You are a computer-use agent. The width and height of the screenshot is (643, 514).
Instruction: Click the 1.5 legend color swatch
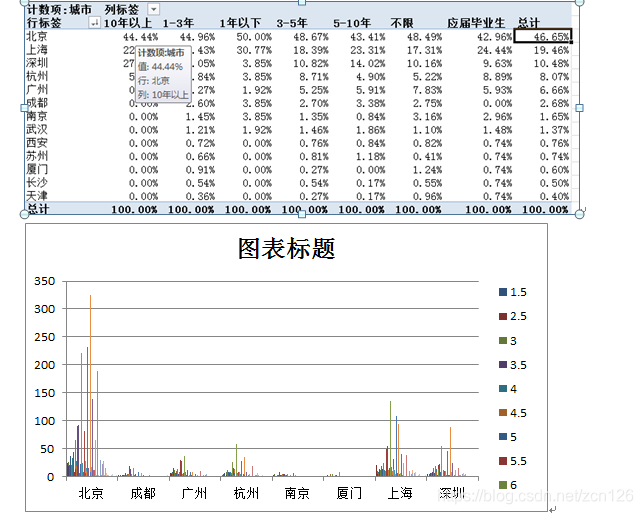tap(503, 292)
